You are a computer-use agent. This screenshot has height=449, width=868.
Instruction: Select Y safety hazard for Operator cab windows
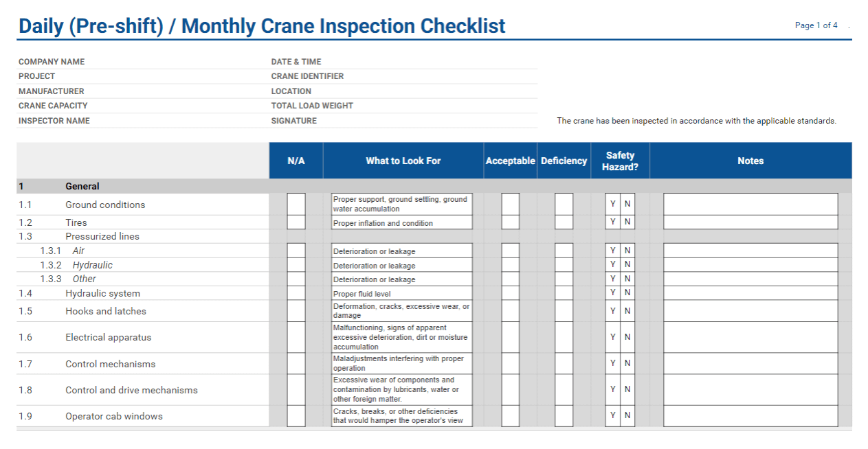click(613, 416)
